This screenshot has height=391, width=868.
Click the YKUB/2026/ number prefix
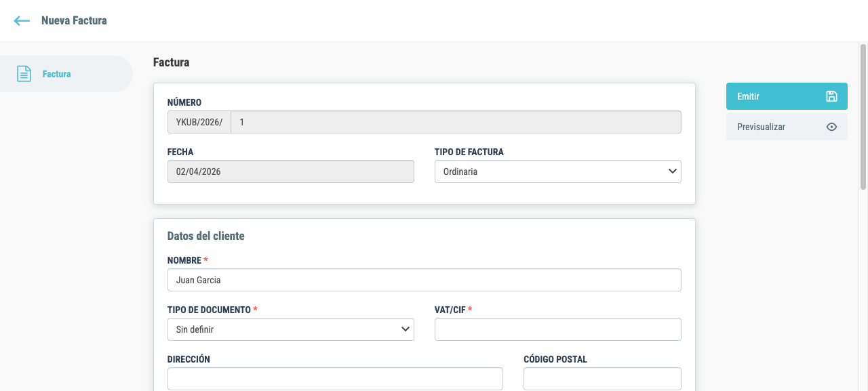coord(199,122)
